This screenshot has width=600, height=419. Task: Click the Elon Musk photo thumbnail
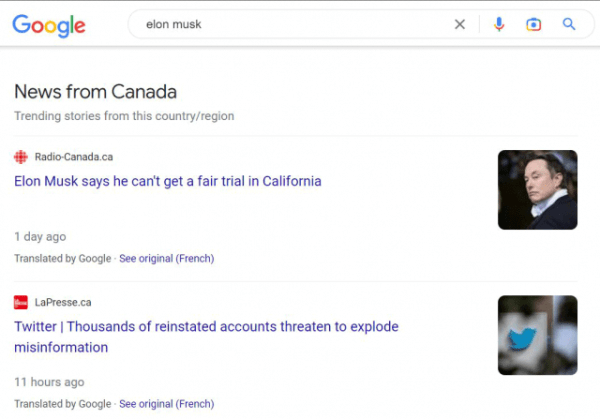tap(537, 190)
